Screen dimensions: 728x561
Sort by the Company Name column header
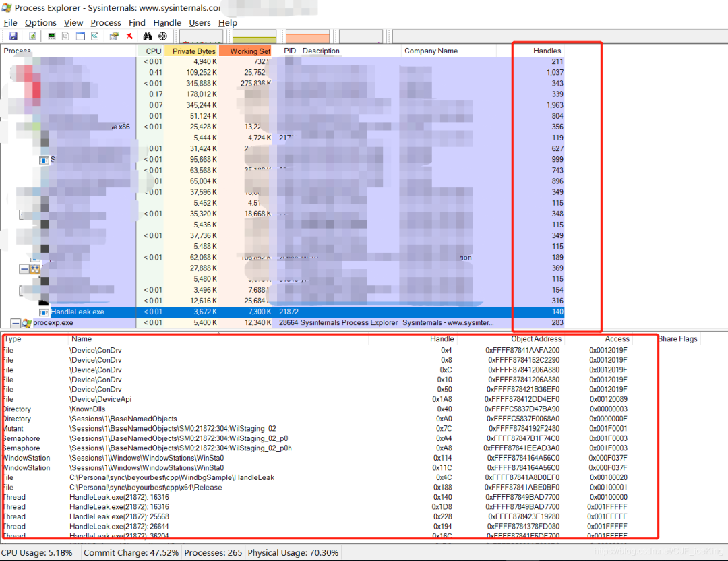coord(448,51)
